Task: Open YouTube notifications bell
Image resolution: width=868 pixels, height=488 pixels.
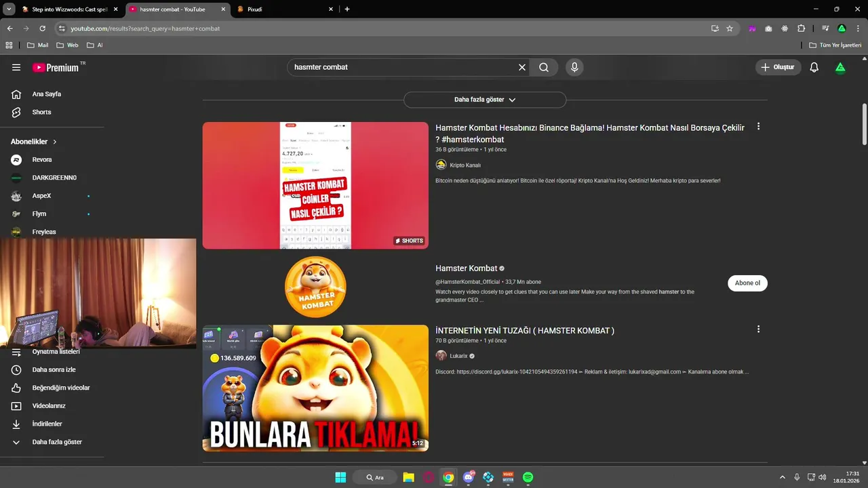Action: 814,67
